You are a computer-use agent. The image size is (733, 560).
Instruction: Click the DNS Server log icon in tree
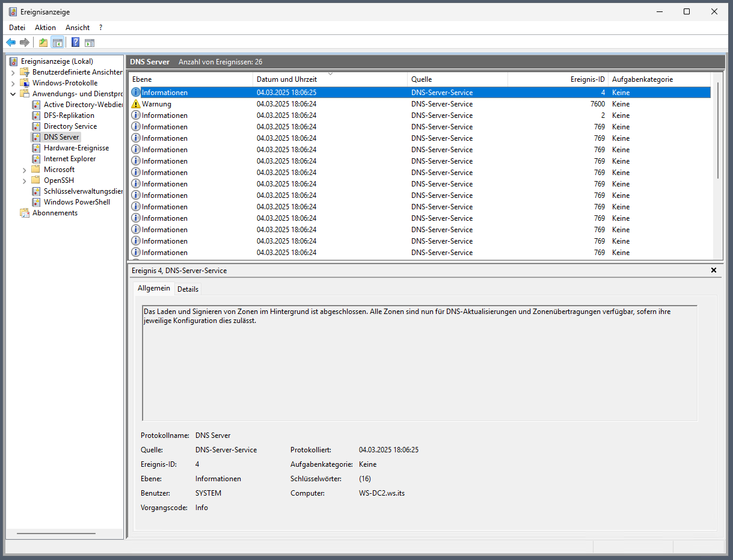[x=36, y=137]
